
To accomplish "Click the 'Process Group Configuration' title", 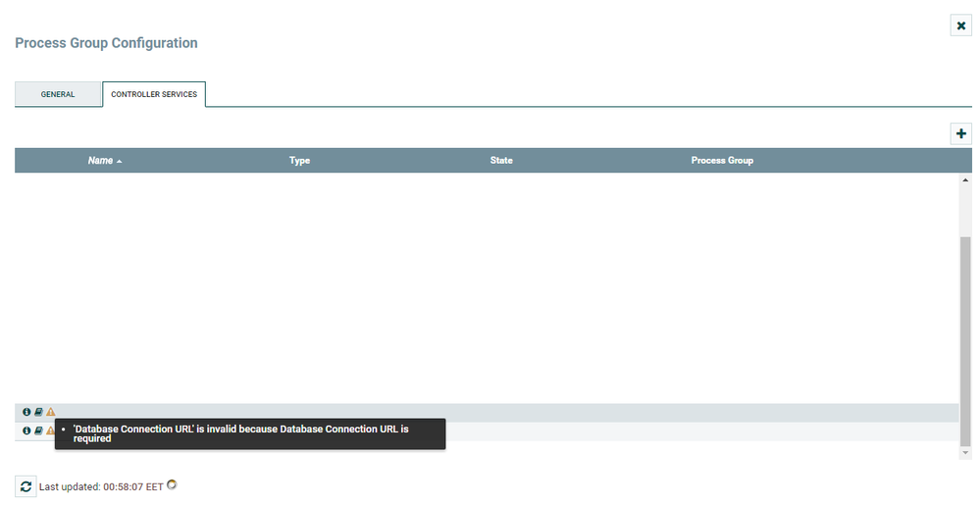I will (106, 43).
